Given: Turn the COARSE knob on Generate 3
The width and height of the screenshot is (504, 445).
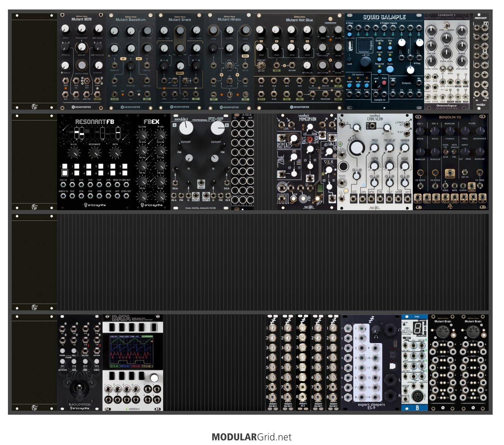Looking at the screenshot, I should [462, 30].
